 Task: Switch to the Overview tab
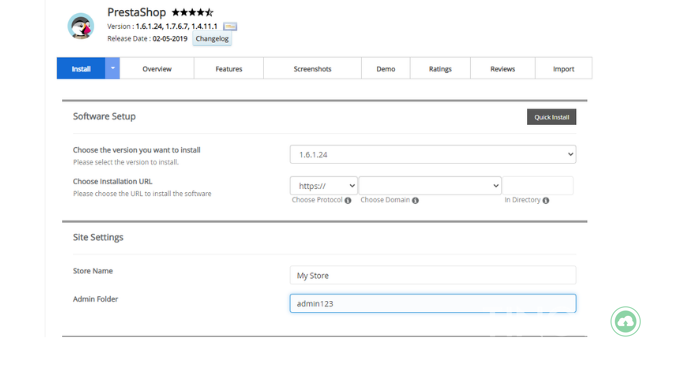click(x=157, y=69)
